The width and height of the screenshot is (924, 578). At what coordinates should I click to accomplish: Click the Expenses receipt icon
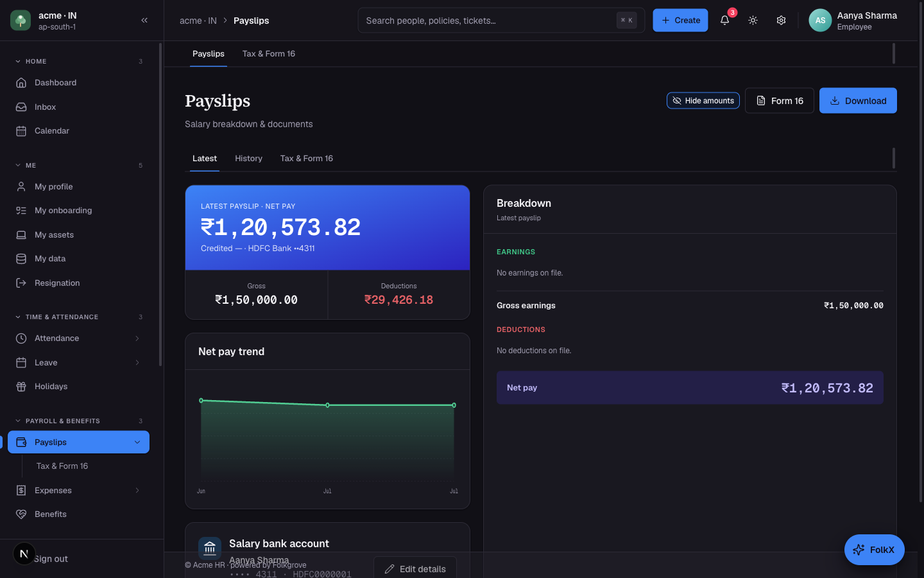pos(21,491)
